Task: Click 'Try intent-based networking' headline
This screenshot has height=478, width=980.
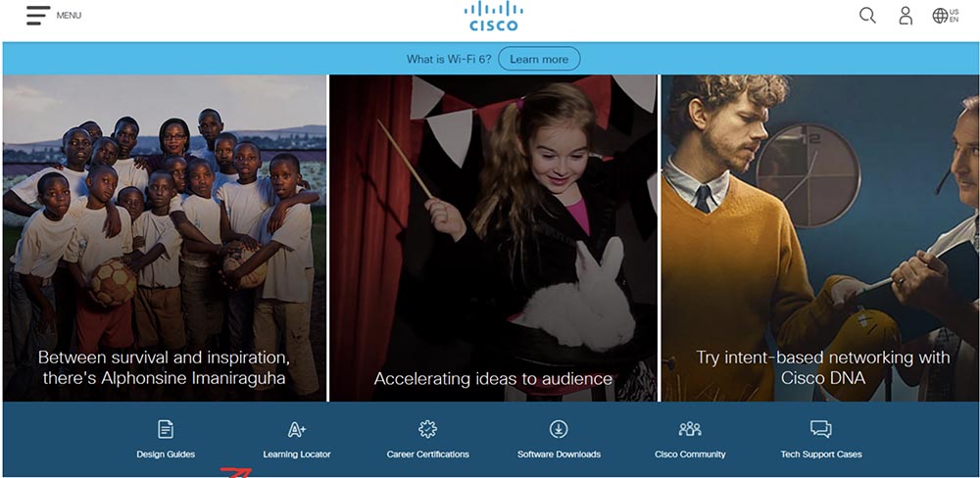Action: pos(823,367)
